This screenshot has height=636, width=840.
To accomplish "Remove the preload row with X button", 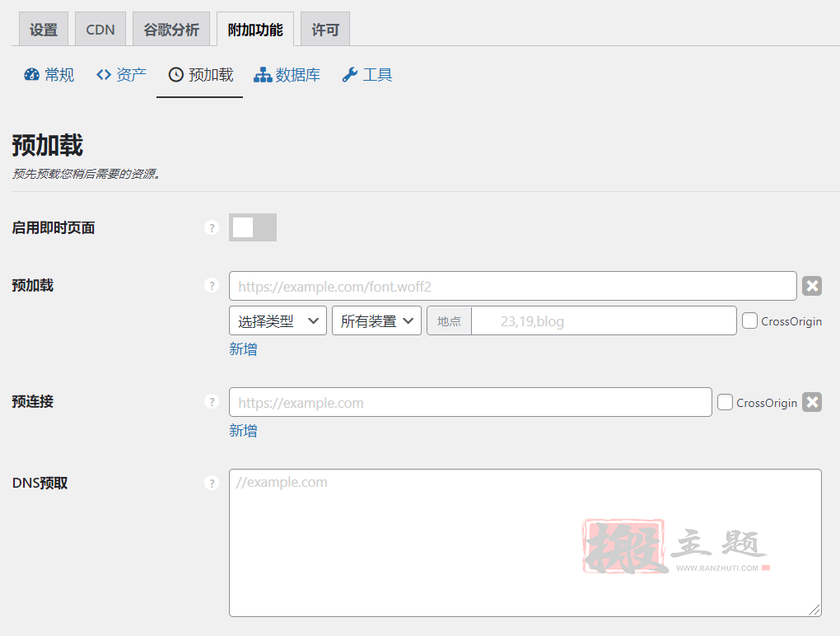I will tap(812, 286).
